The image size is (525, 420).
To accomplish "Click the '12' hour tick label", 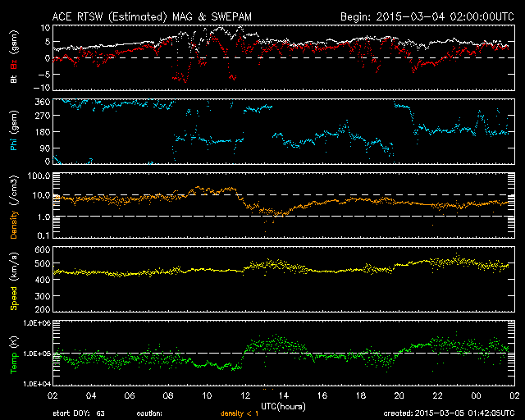I will tap(245, 396).
